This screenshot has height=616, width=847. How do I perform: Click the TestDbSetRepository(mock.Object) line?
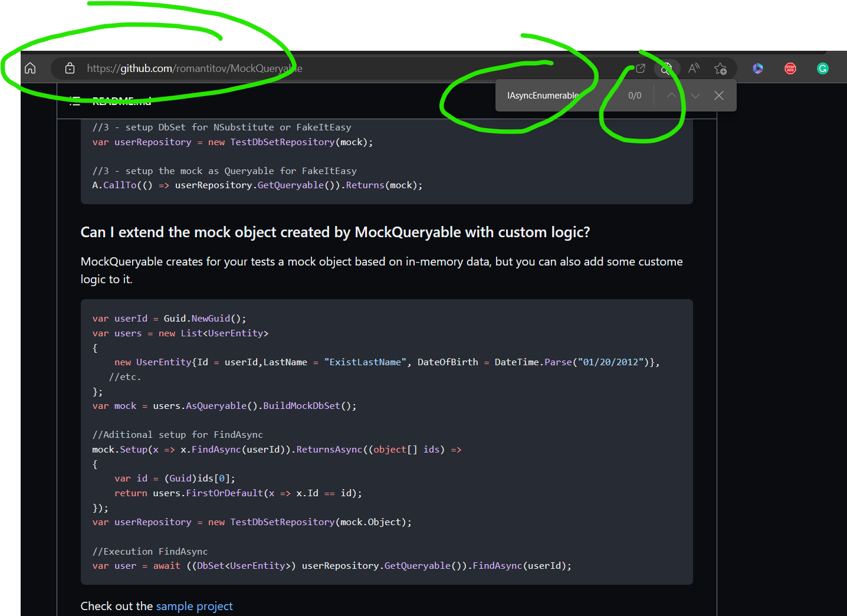(252, 522)
